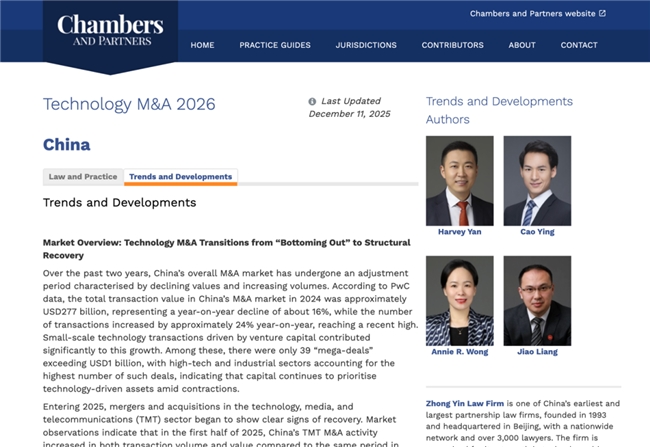Open the CONTRIBUTORS page

click(x=452, y=45)
